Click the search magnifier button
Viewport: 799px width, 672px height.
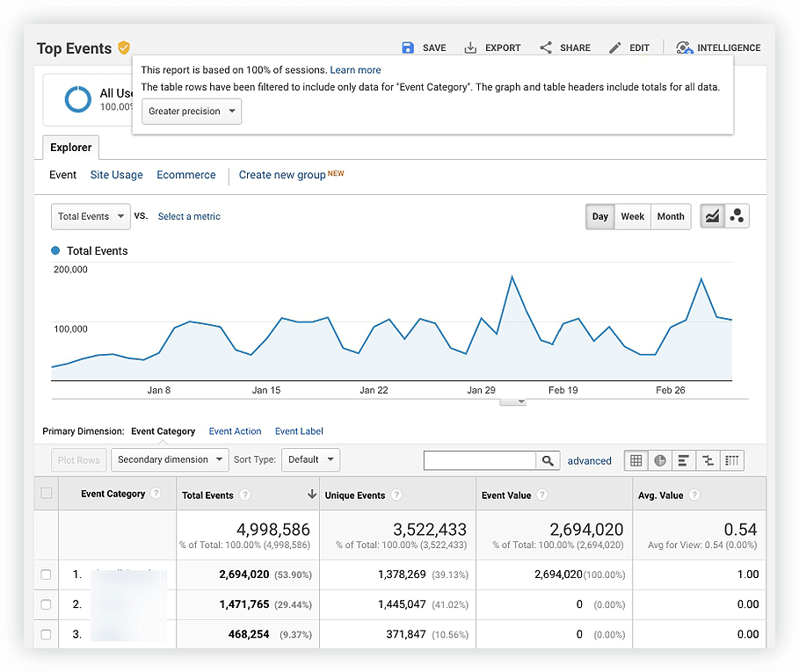[x=548, y=460]
